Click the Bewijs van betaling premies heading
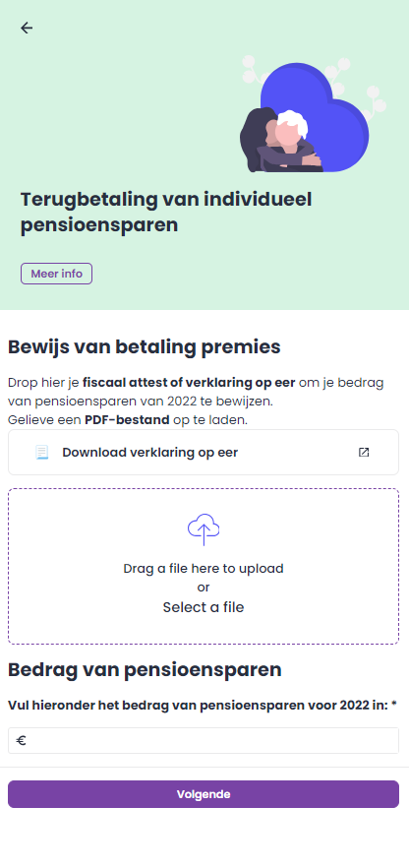The height and width of the screenshot is (868, 409). (145, 347)
